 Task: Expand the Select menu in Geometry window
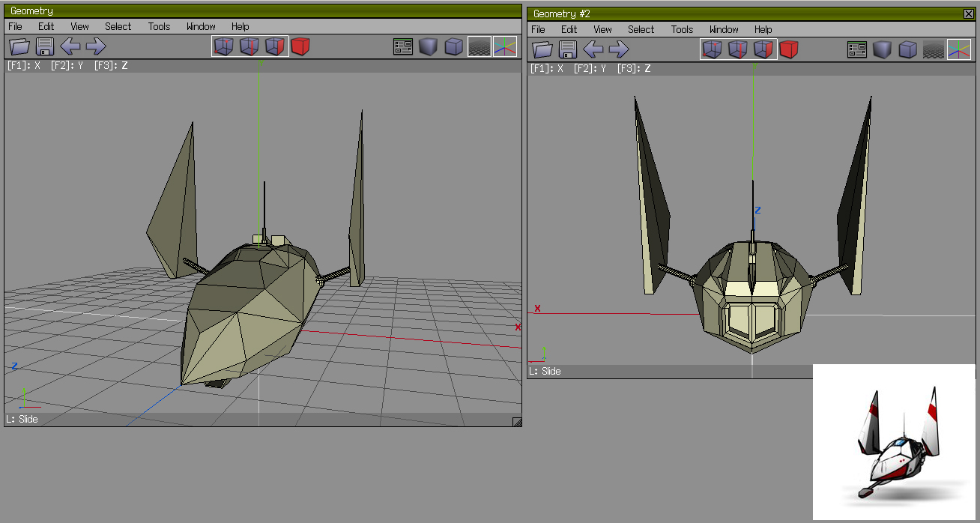[x=118, y=26]
